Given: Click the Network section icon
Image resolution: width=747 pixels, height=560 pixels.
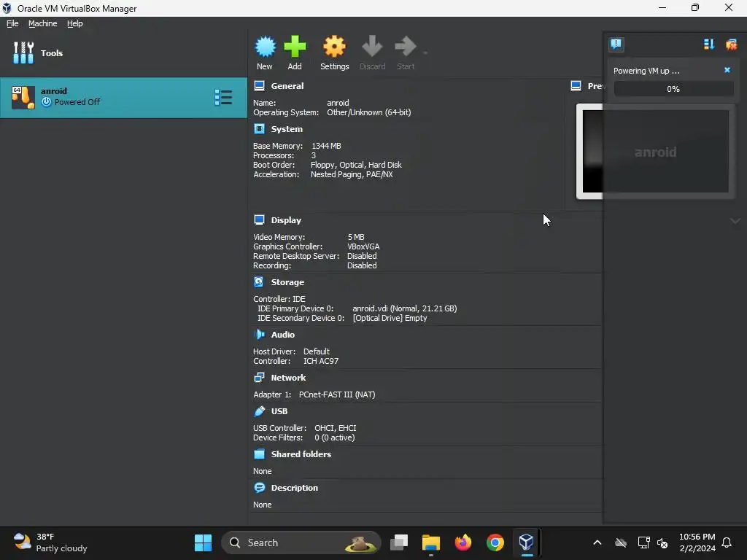Looking at the screenshot, I should tap(259, 378).
